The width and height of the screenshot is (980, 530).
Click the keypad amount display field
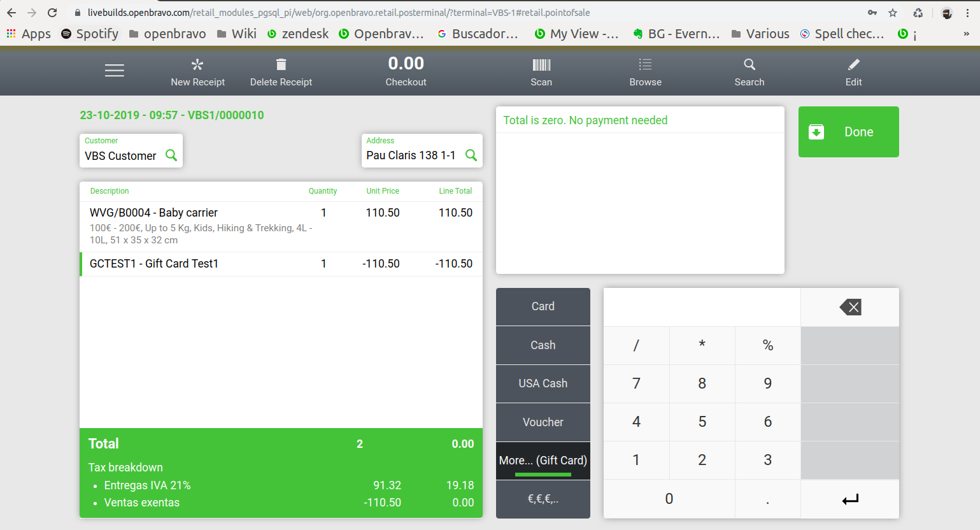[702, 307]
